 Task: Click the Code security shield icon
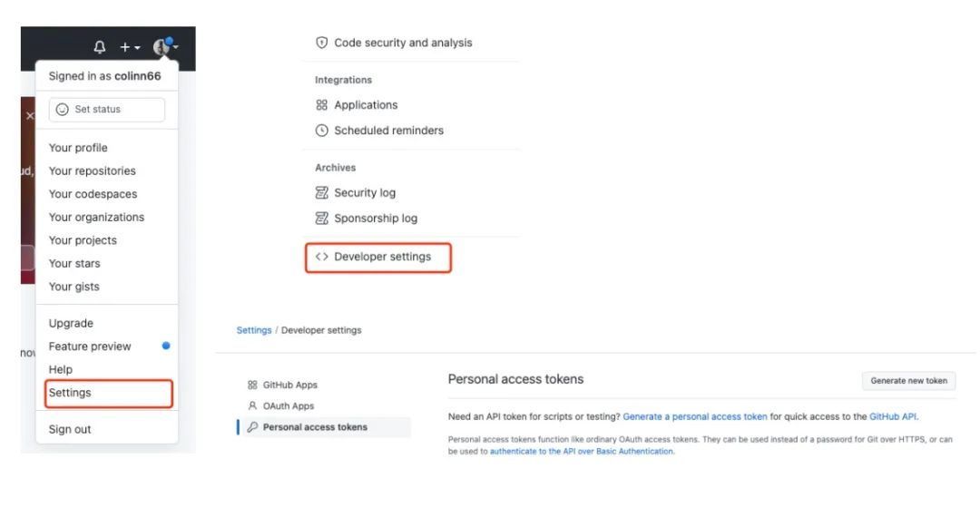(x=321, y=43)
